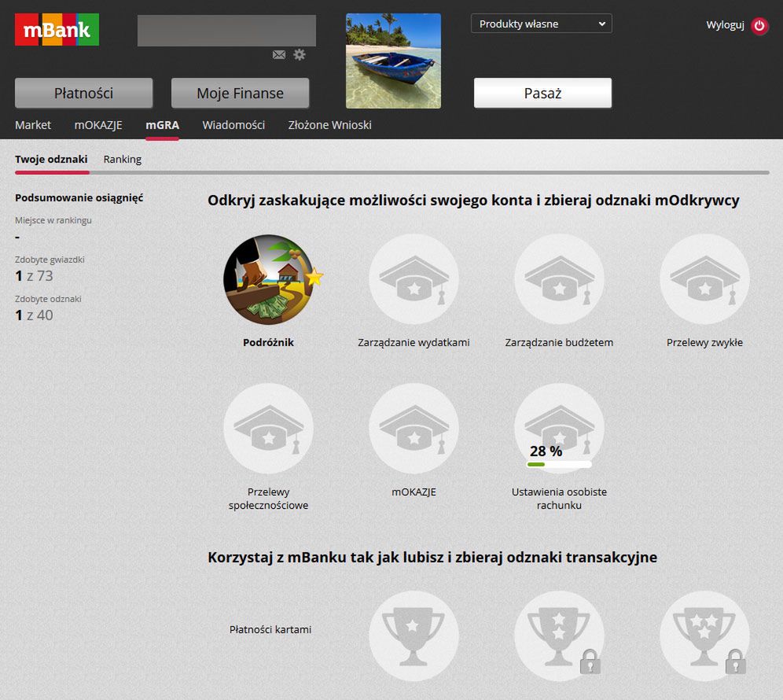Click the single-star Płatności kartami trophy

pos(414,636)
